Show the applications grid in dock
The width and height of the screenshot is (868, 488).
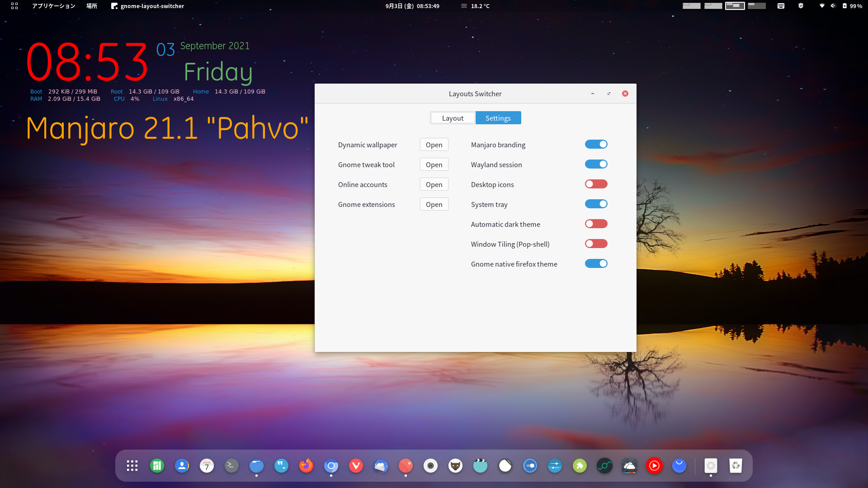(132, 466)
